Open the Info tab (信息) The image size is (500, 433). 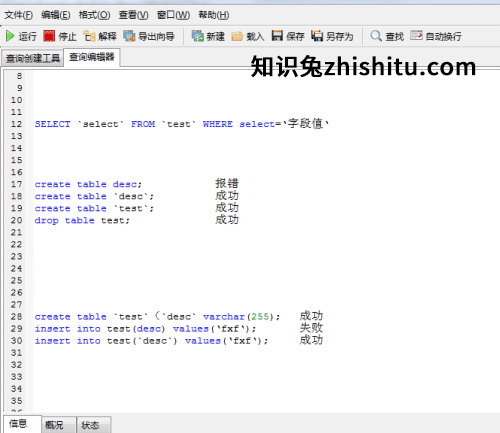[22, 424]
